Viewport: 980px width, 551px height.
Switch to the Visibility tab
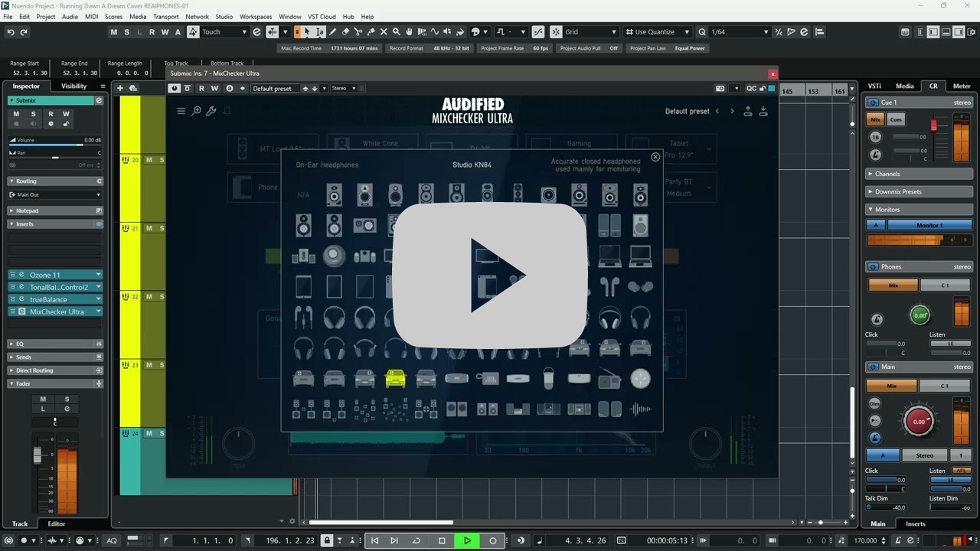click(74, 86)
